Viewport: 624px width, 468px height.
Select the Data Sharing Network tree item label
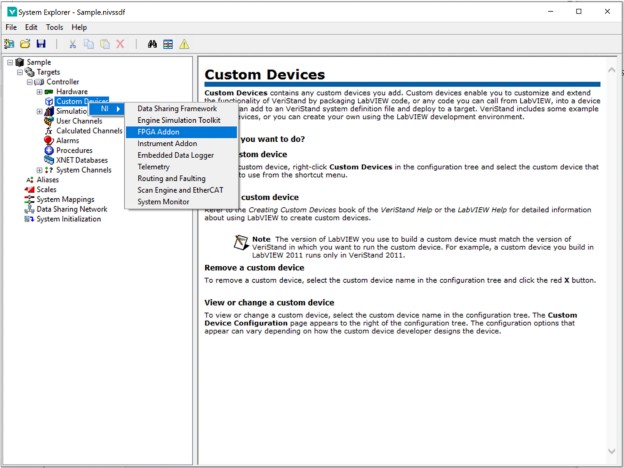pyautogui.click(x=72, y=209)
